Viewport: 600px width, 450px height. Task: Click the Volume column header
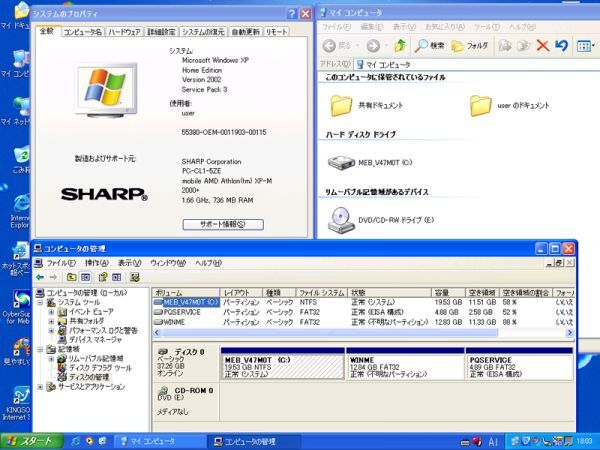coord(186,293)
